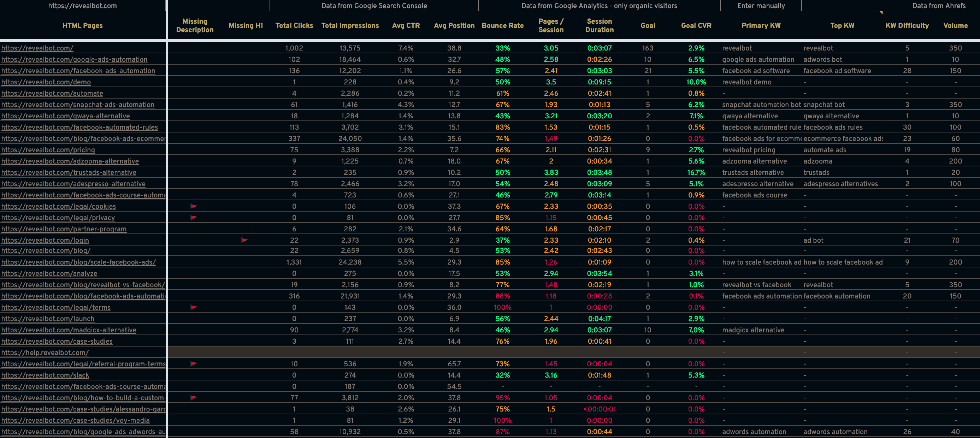The width and height of the screenshot is (980, 438).
Task: Select the Primary KW column header
Action: pos(761,25)
